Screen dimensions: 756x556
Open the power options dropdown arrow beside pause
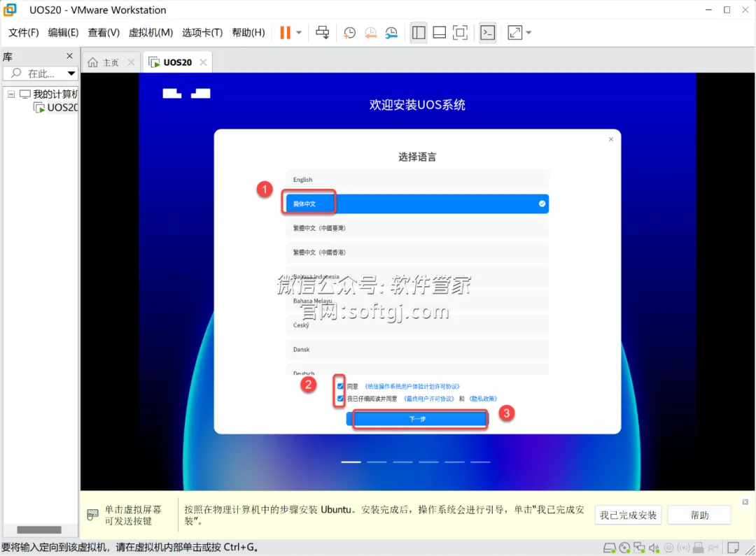pos(299,33)
